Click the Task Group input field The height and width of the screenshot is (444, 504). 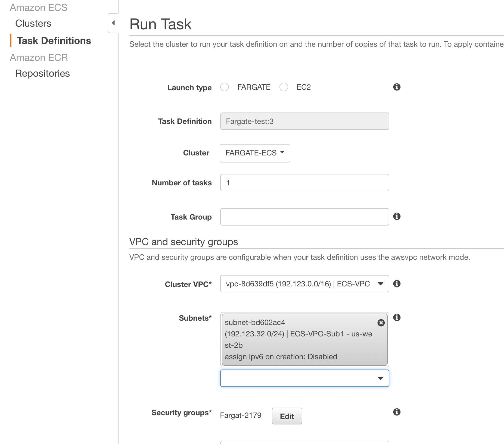(x=304, y=217)
